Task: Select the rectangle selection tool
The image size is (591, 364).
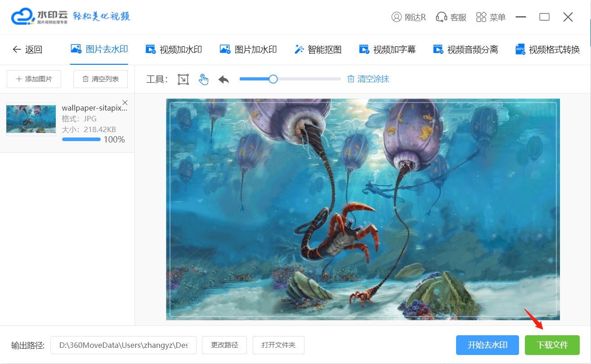Action: click(x=183, y=80)
